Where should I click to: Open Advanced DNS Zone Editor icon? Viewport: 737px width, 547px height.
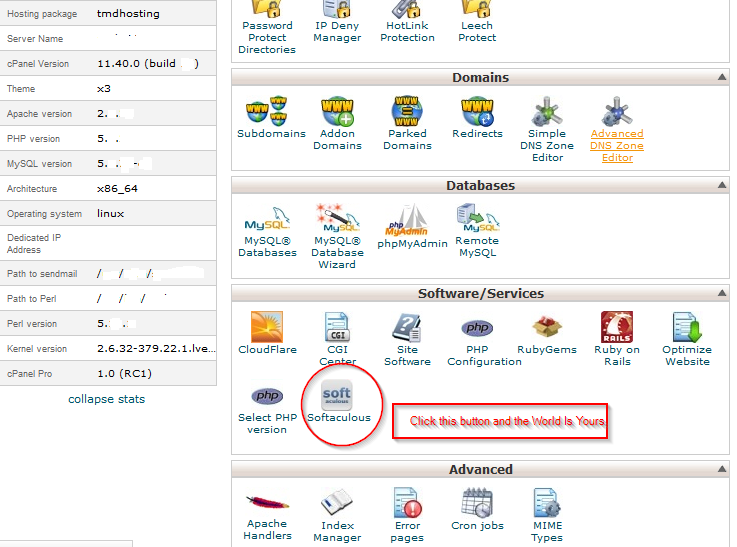coord(617,111)
